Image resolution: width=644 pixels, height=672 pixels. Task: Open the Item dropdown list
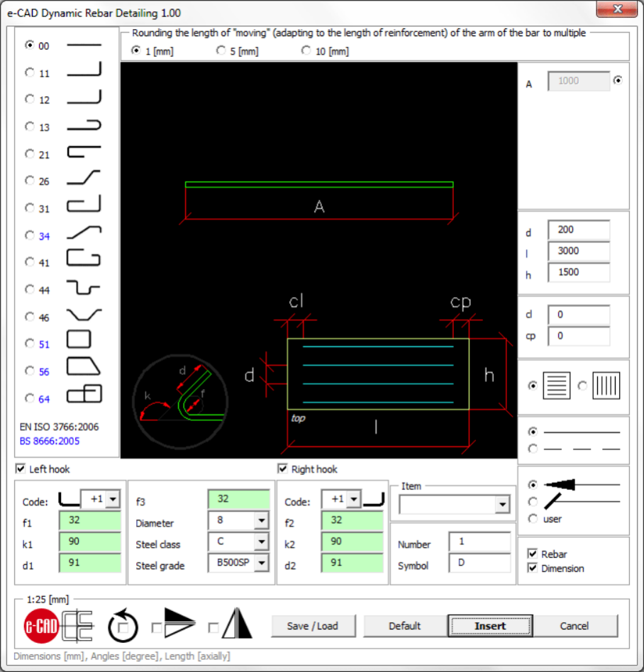[x=503, y=505]
